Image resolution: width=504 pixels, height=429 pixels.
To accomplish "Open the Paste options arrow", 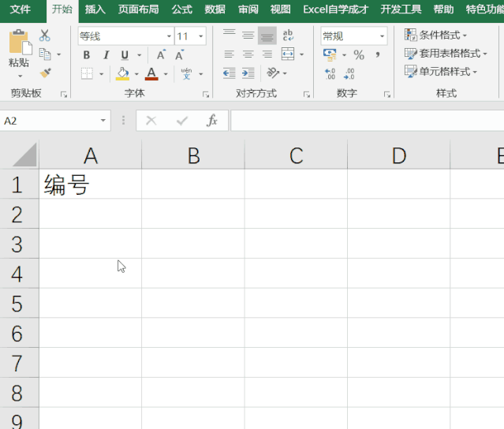I will pos(20,76).
